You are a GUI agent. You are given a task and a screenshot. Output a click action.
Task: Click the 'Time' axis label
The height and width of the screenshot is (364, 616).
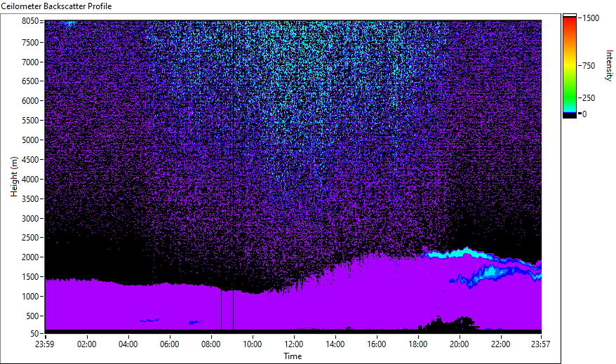[x=293, y=356]
